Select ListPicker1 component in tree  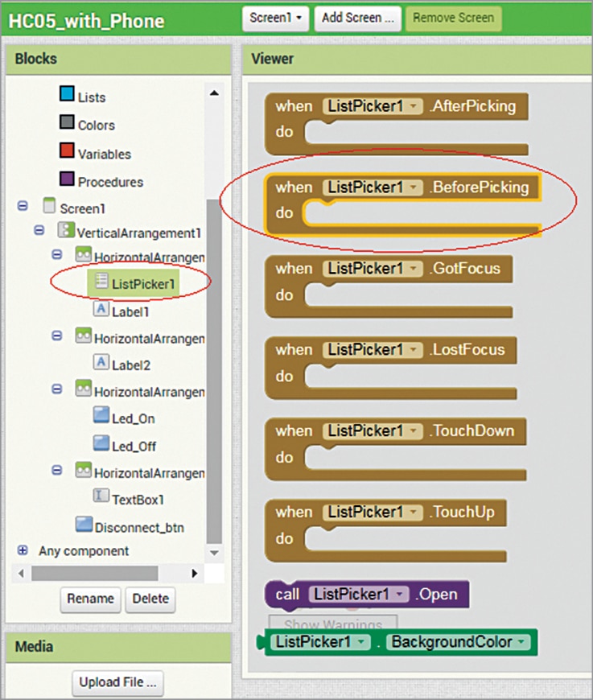click(142, 282)
